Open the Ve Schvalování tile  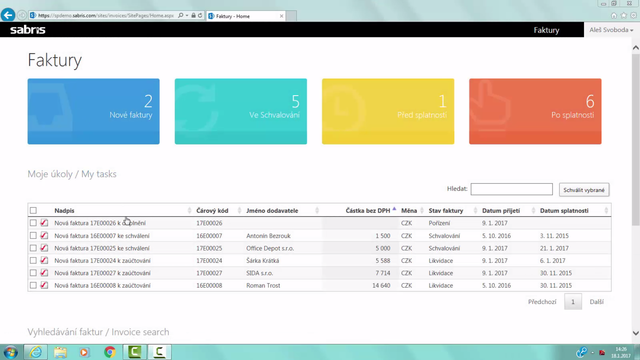pos(241,111)
